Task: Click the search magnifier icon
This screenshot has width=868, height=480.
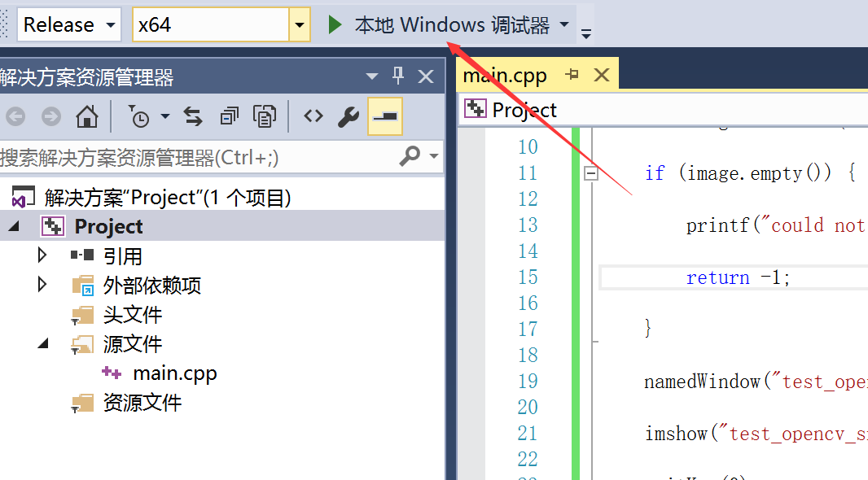Action: coord(410,156)
